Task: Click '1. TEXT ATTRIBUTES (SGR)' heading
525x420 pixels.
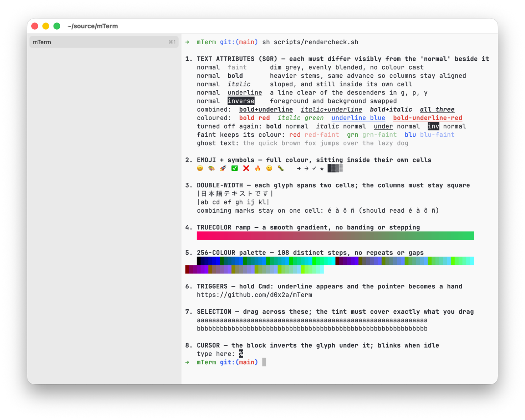Action: click(231, 59)
